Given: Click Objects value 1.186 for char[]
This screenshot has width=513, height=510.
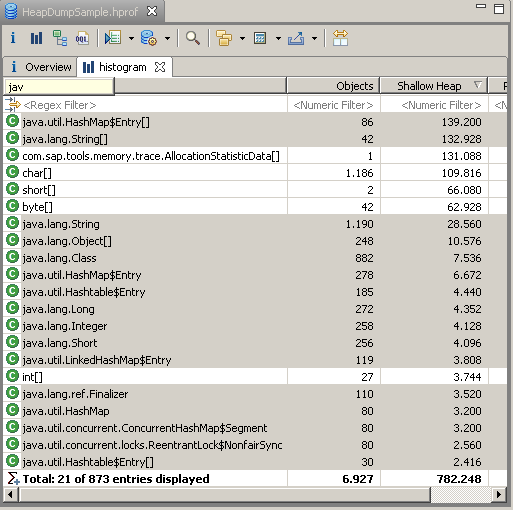Looking at the screenshot, I should 359,173.
